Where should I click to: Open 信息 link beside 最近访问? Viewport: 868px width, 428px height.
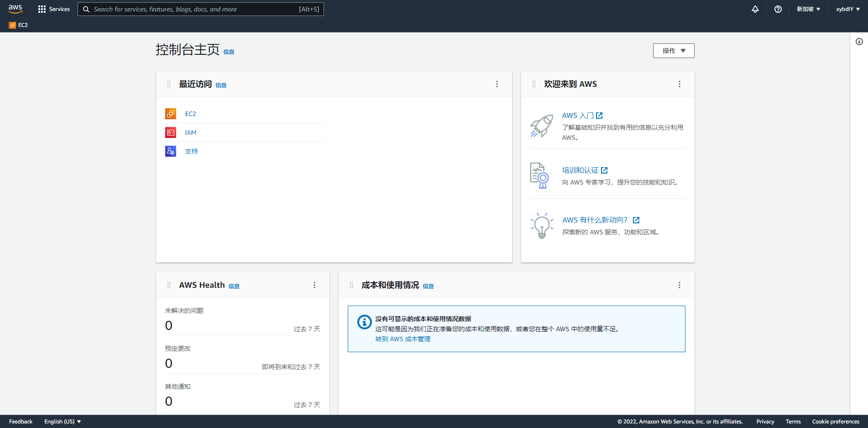click(221, 85)
